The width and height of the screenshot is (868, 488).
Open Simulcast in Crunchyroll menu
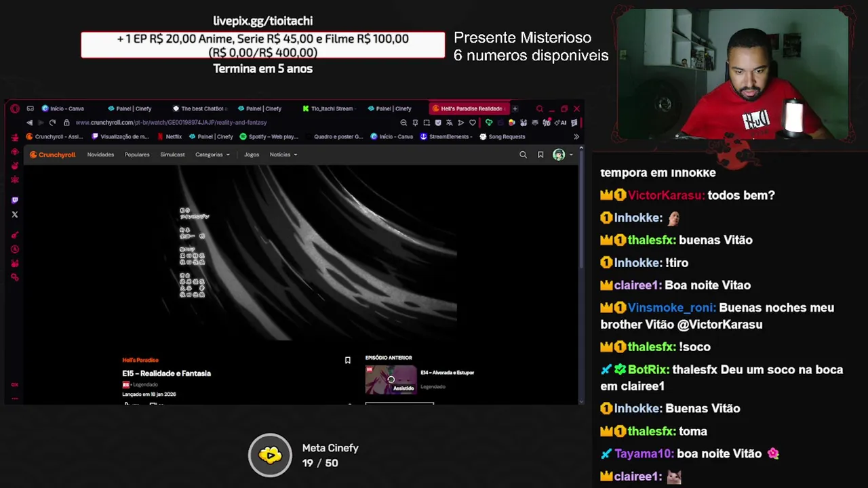click(x=172, y=155)
